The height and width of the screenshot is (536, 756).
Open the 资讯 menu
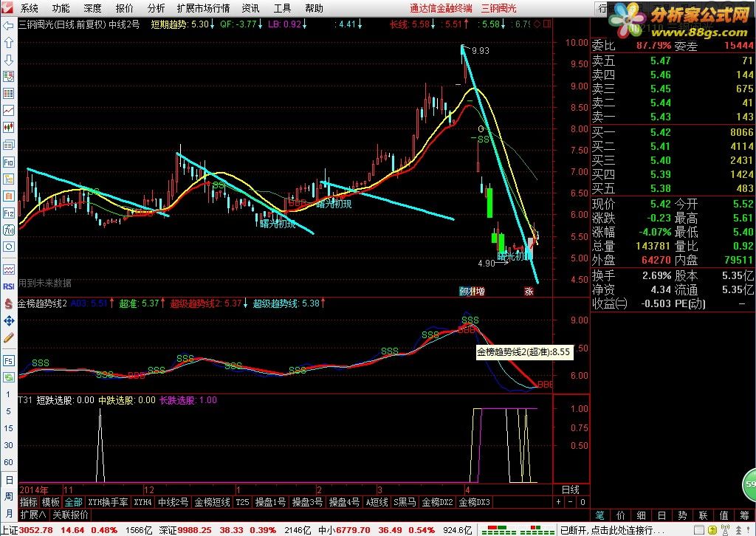(x=251, y=8)
